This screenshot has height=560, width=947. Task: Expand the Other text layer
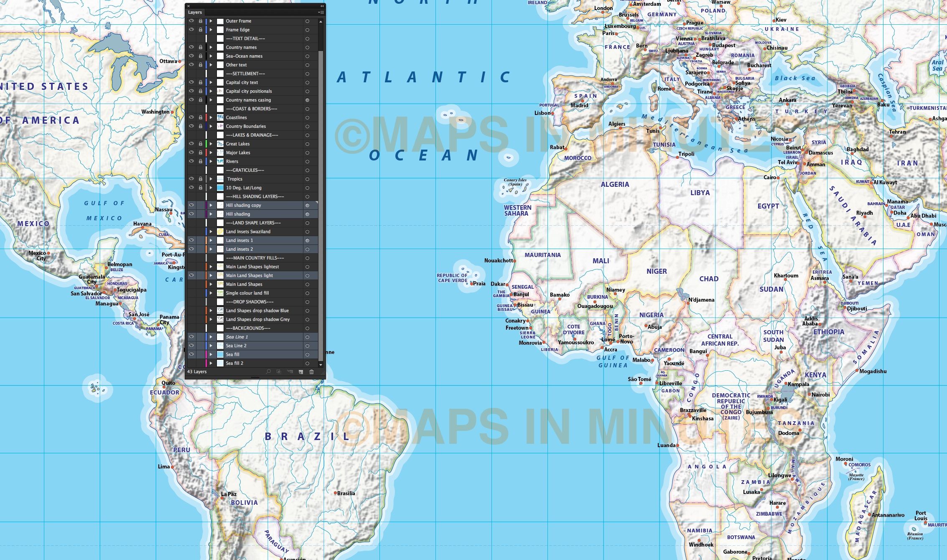coord(211,65)
